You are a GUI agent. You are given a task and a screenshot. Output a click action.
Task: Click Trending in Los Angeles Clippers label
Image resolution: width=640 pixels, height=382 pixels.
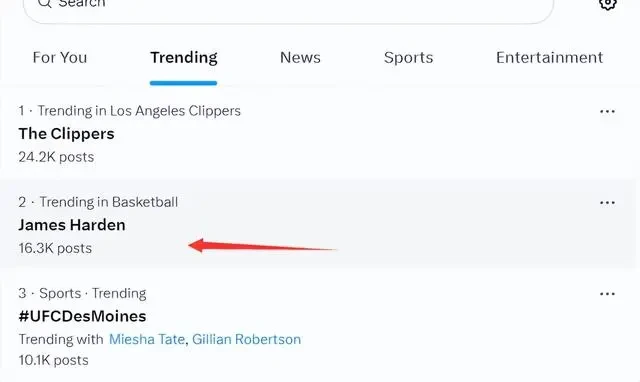tap(139, 111)
